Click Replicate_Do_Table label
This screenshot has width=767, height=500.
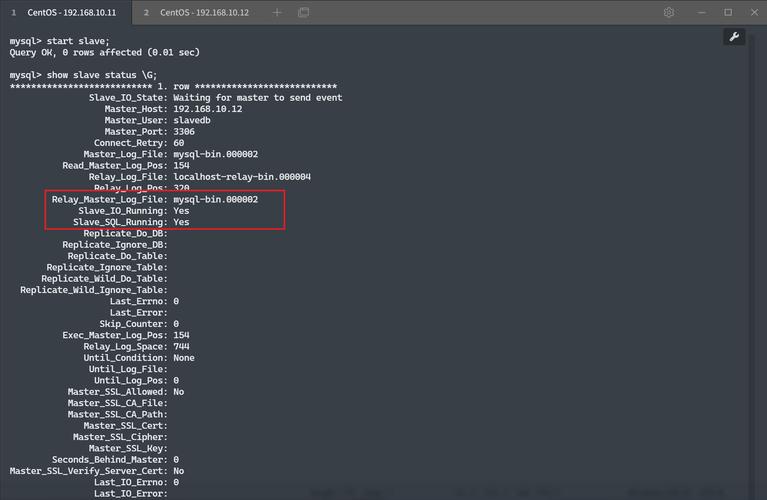tap(117, 256)
